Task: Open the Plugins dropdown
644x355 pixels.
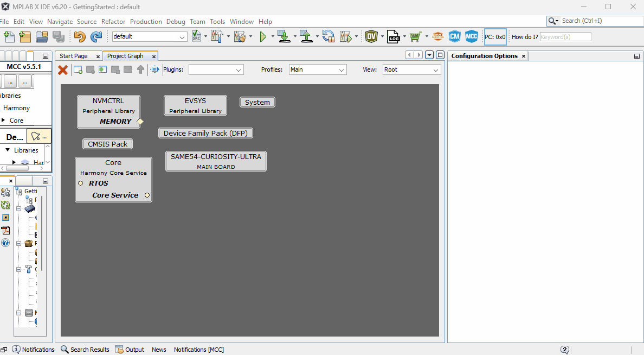Action: 216,70
